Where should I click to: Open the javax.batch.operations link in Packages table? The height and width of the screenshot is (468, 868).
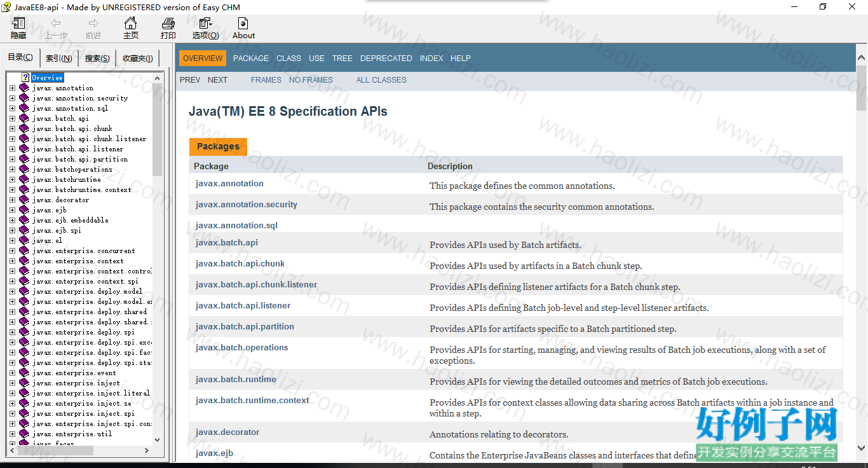(241, 347)
